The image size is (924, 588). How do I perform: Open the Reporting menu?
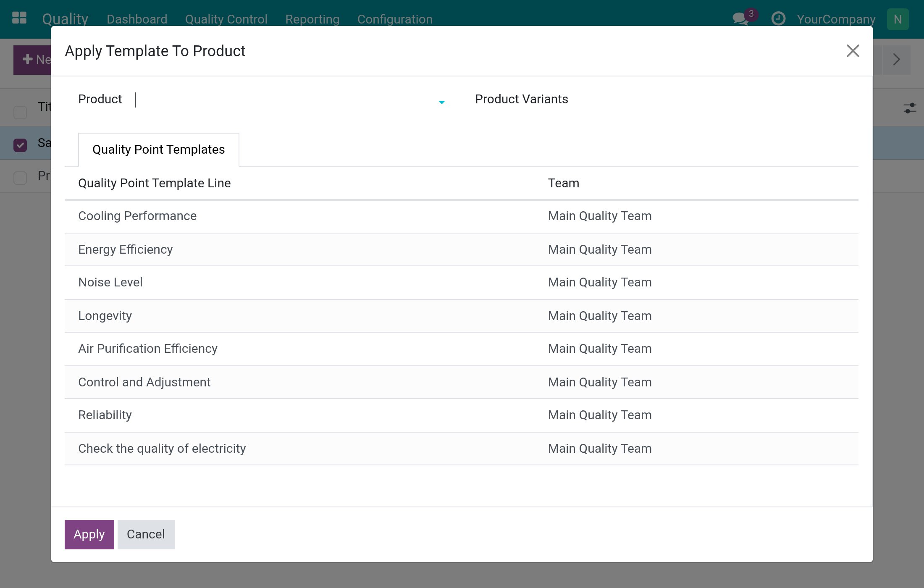tap(312, 19)
